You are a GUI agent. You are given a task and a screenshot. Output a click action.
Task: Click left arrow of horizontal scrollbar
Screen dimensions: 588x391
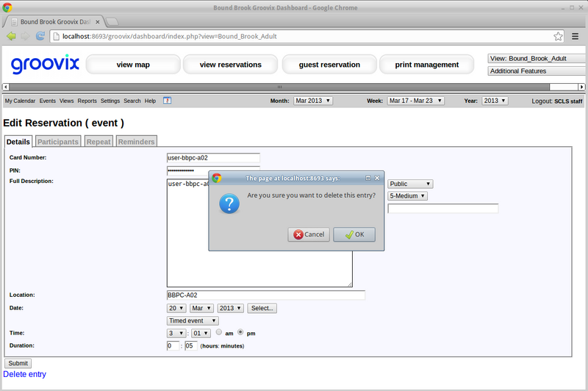(6, 87)
